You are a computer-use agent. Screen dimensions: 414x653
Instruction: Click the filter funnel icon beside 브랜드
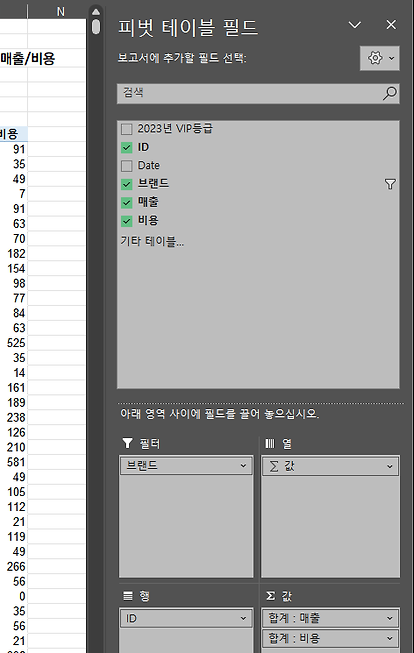coord(390,184)
